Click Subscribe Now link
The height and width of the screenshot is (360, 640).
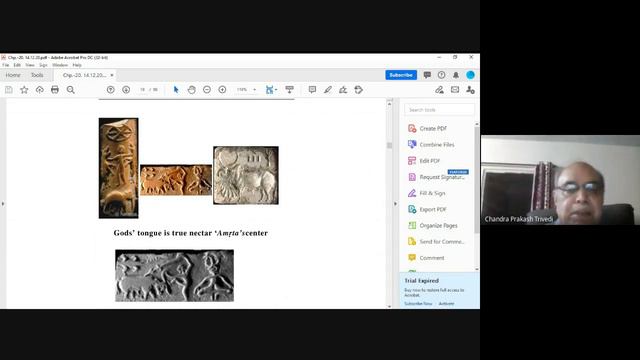coord(418,304)
